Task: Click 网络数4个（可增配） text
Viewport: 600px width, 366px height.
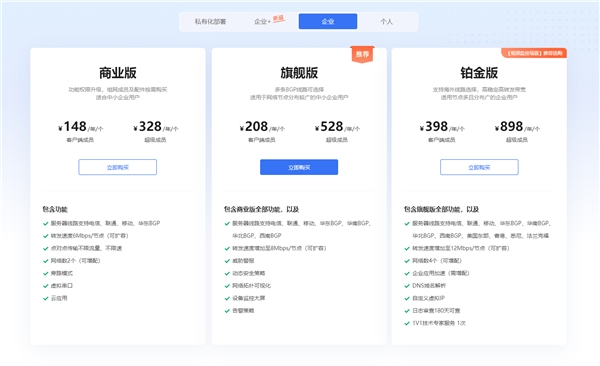Action: [437, 261]
